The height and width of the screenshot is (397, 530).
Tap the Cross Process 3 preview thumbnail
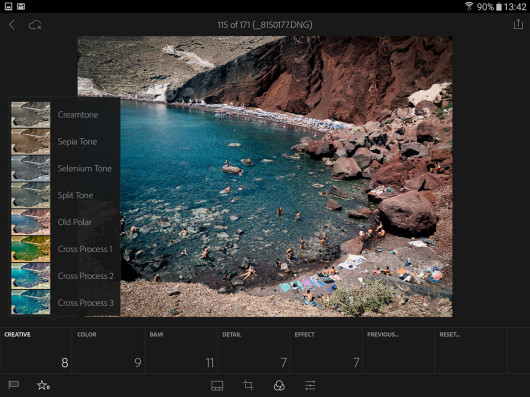click(30, 302)
